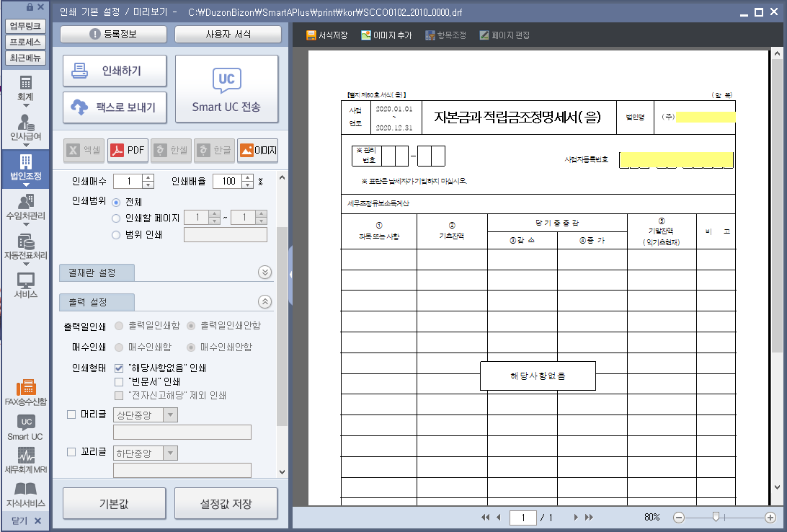Collapse the 출력 설정 section
The width and height of the screenshot is (787, 532).
pos(265,302)
